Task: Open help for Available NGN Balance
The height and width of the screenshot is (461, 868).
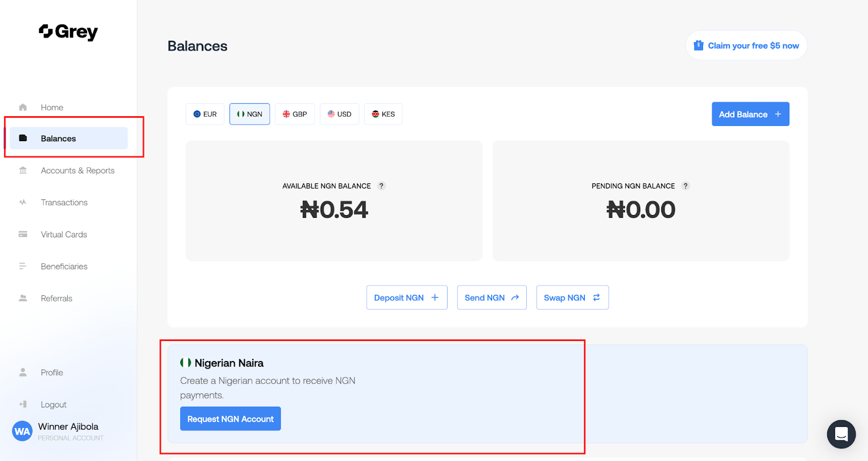Action: tap(381, 186)
